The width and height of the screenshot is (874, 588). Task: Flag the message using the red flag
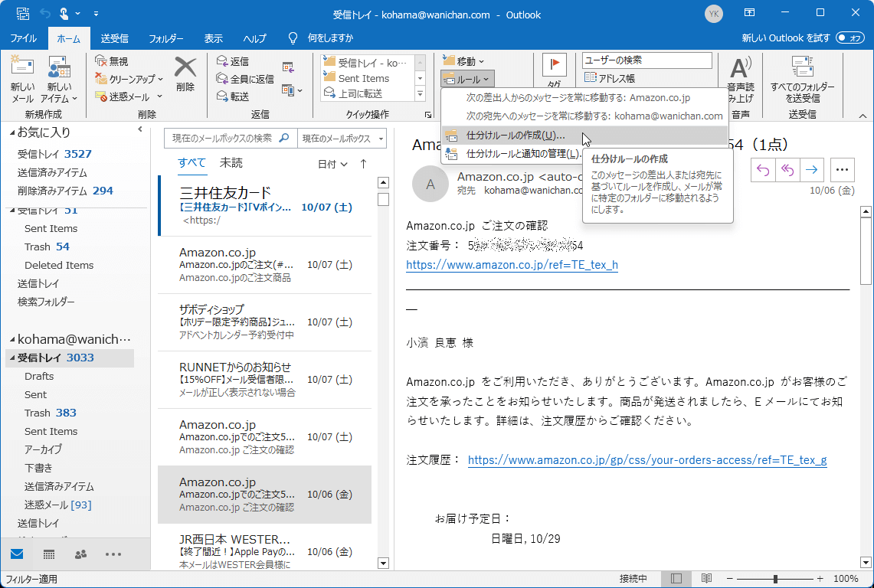pos(553,67)
